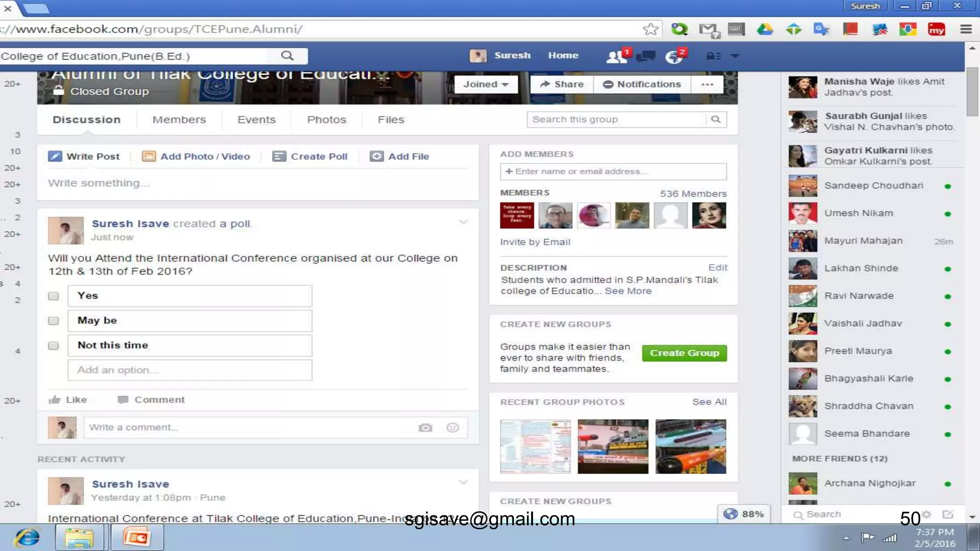
Task: Click the page vertical scrollbar thumb
Action: (972, 91)
